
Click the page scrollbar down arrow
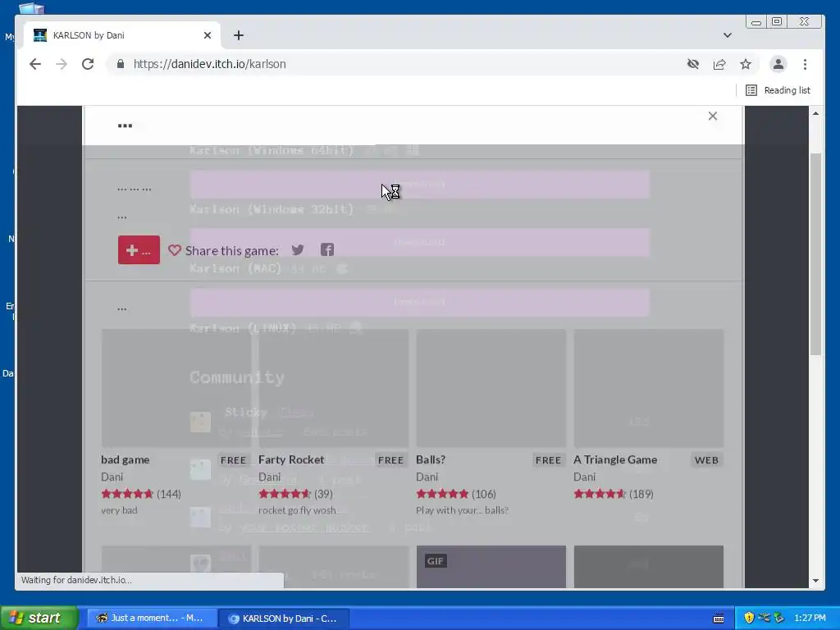pyautogui.click(x=815, y=581)
